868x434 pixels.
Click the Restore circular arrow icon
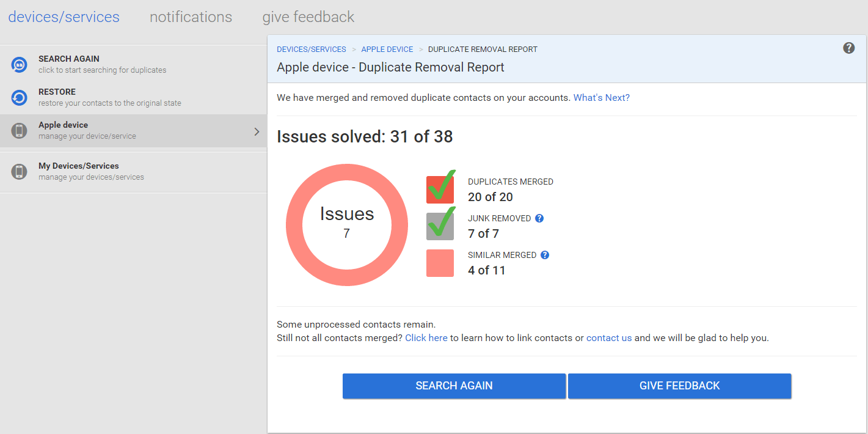pos(20,97)
